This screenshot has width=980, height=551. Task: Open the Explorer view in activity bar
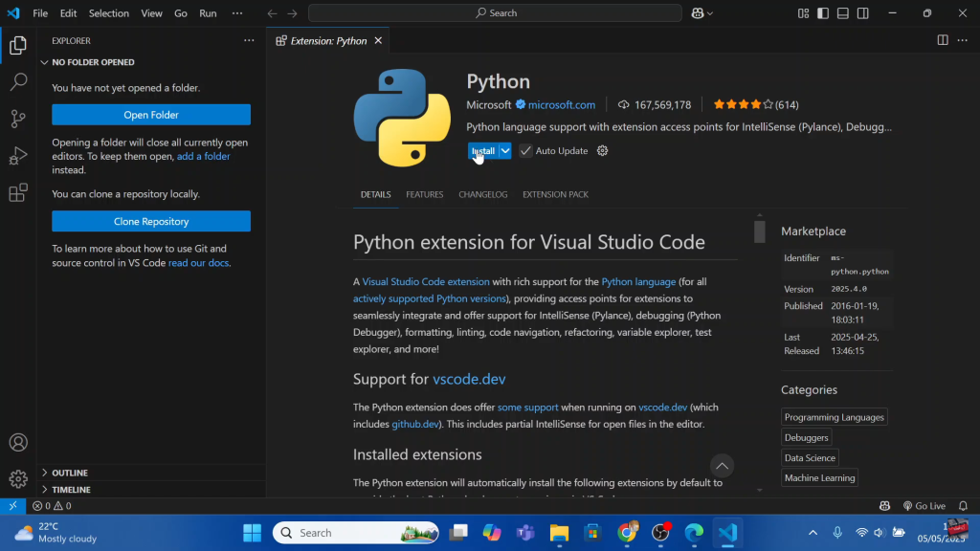(18, 45)
